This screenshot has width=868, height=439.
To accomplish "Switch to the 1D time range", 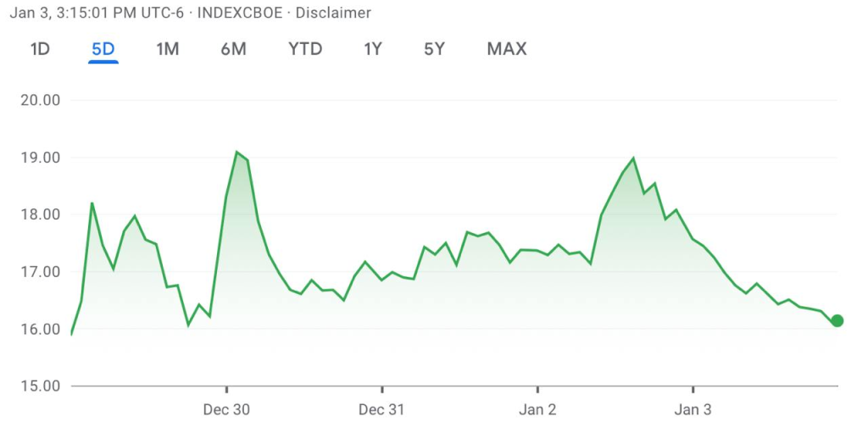I will (40, 49).
